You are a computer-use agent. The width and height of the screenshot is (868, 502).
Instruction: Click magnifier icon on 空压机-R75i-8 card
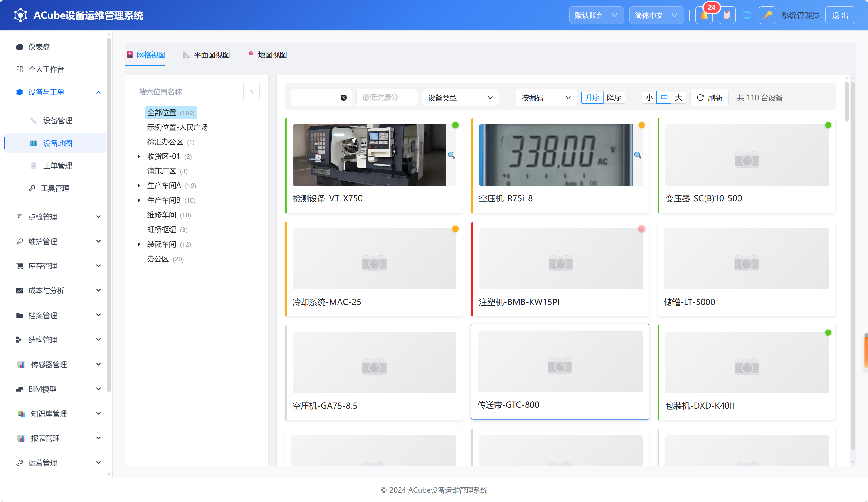(638, 155)
